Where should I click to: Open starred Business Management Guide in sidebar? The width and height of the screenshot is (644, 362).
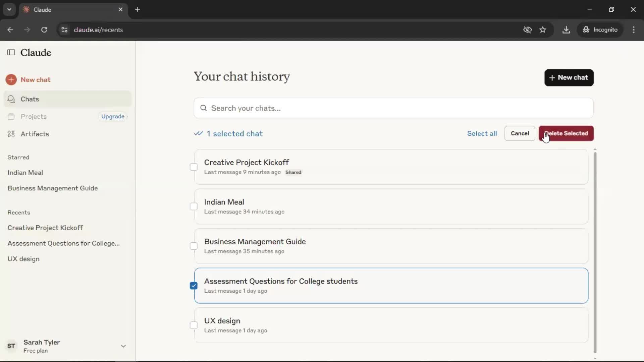pos(53,188)
